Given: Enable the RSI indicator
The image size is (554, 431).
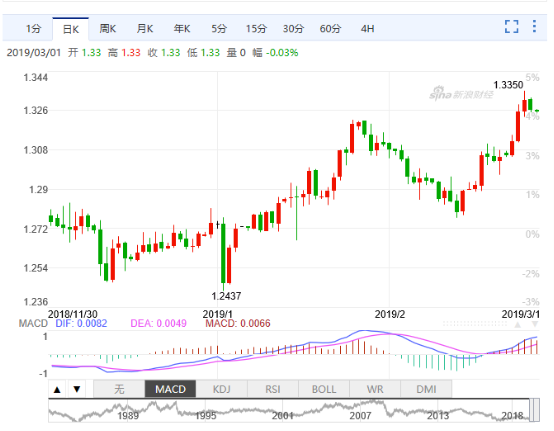Looking at the screenshot, I should coord(273,389).
